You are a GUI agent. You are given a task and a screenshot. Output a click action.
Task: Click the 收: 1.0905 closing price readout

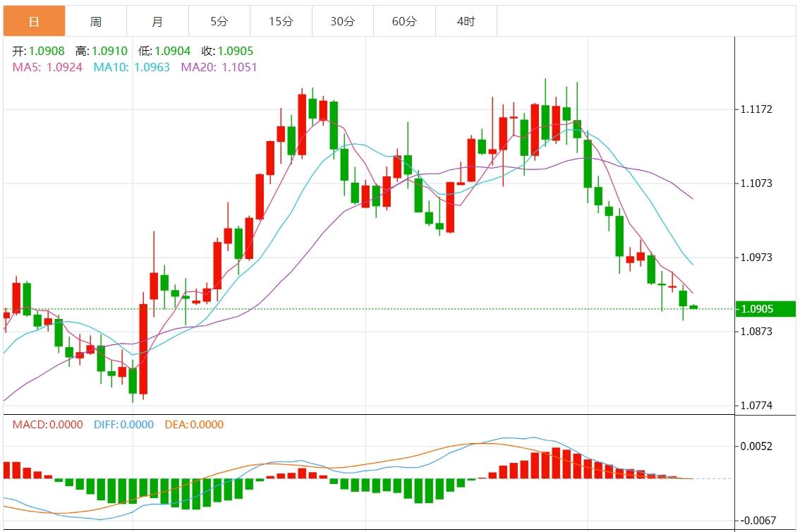tap(226, 51)
